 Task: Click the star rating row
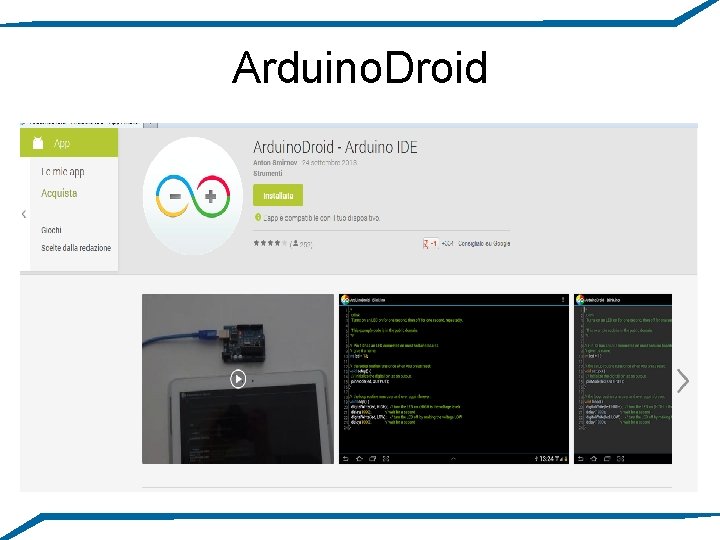pos(270,243)
